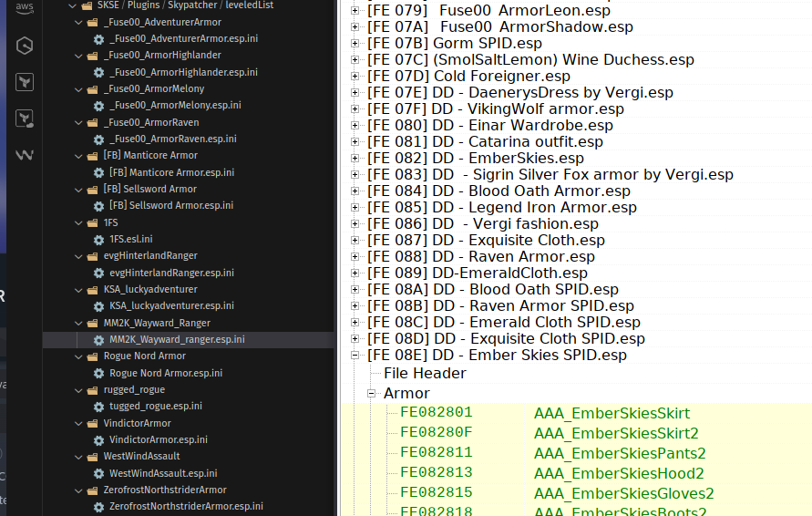
Task: Open the Terraform extension icon
Action: point(25,82)
